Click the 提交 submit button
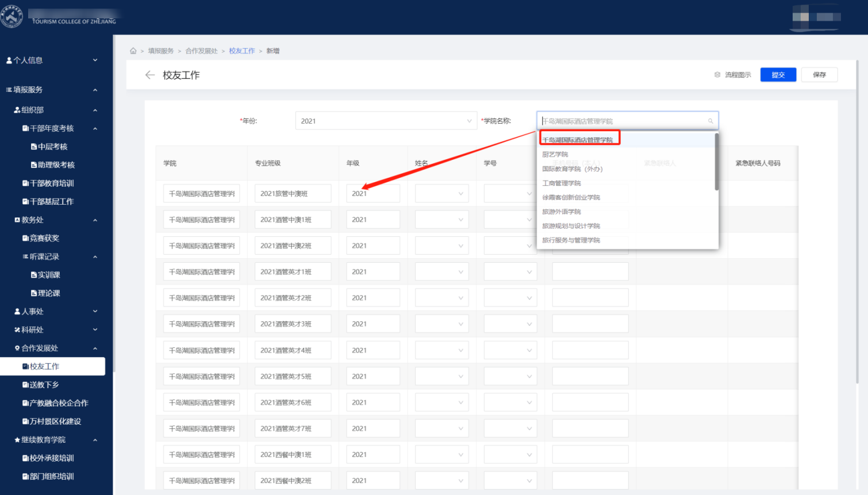 [x=778, y=75]
